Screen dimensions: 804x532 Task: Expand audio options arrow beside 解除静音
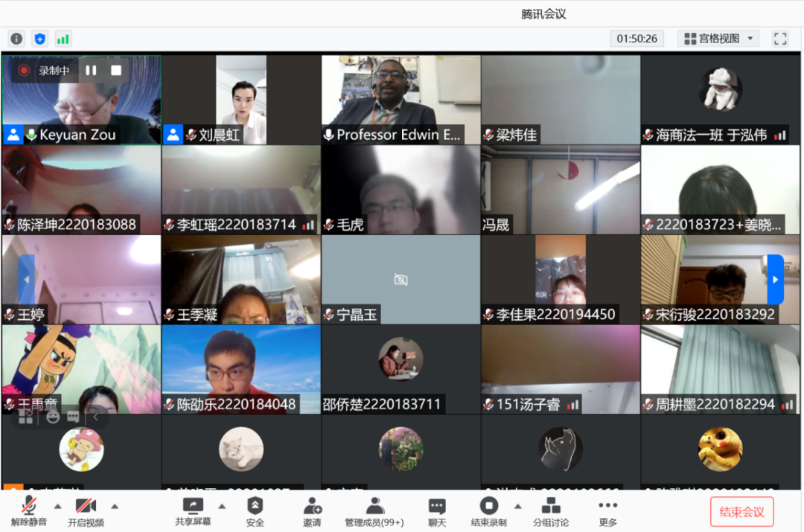click(57, 506)
